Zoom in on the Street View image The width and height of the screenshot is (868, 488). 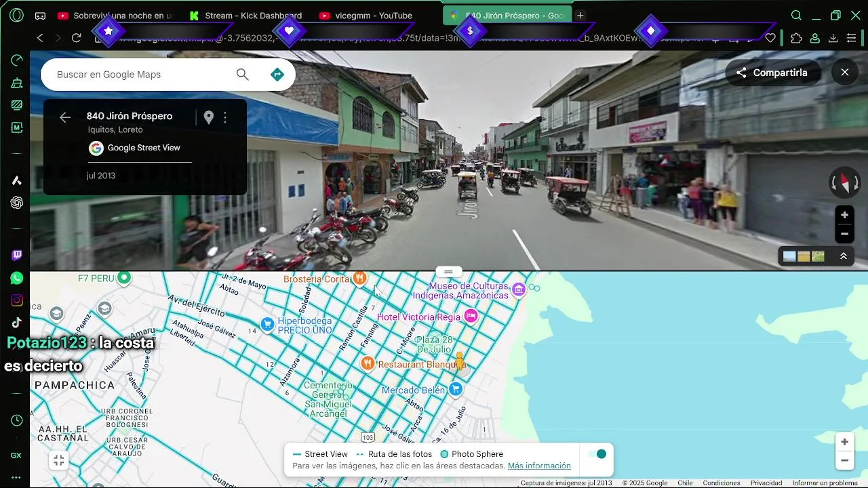click(844, 216)
